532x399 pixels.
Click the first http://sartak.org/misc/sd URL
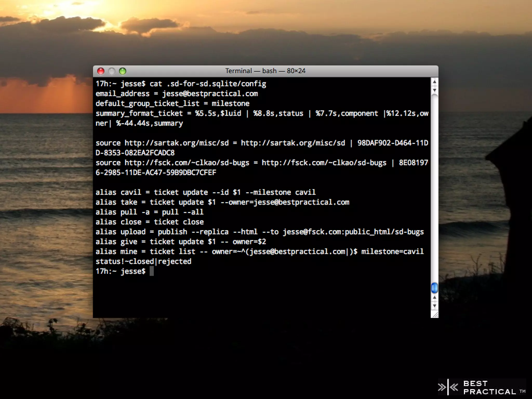(177, 143)
